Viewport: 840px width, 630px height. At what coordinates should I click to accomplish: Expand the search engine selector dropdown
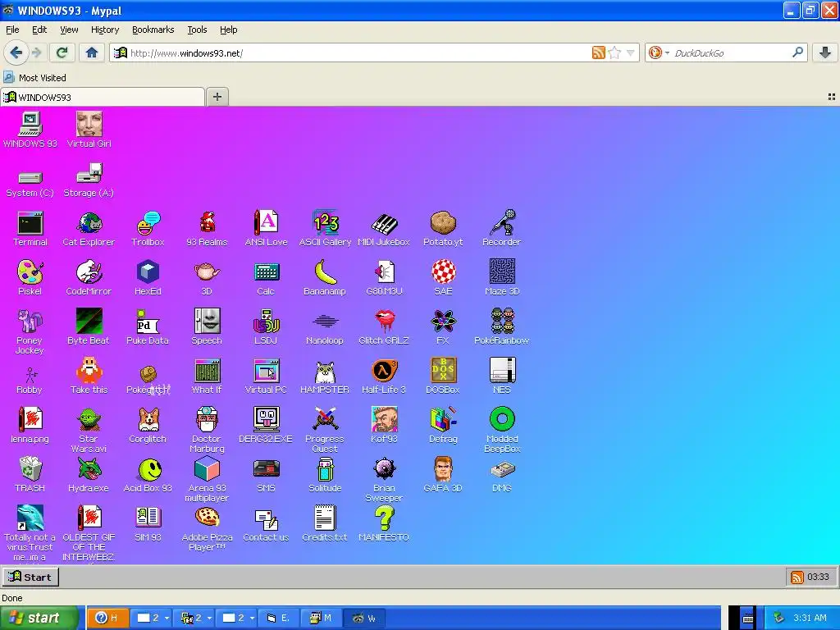659,52
